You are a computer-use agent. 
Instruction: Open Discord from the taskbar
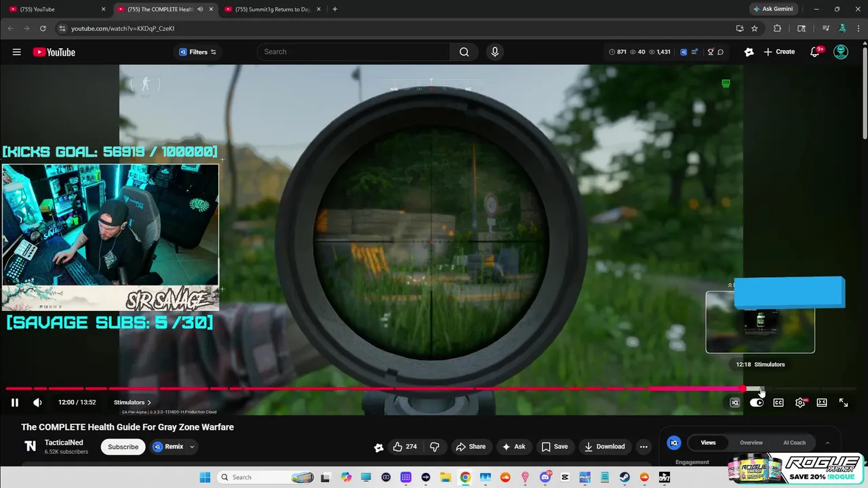click(545, 477)
